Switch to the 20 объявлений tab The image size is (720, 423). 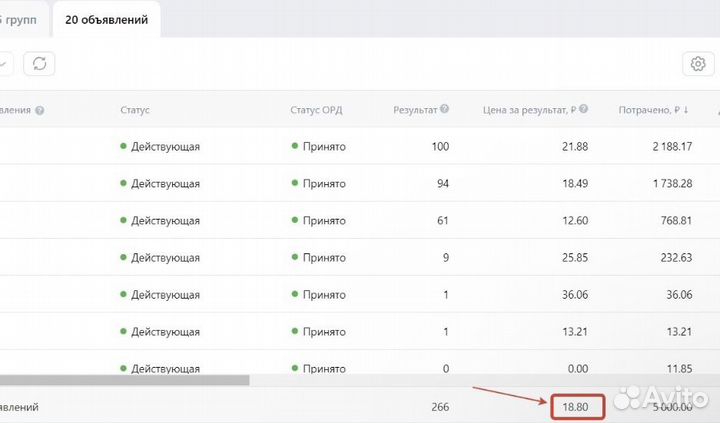[107, 20]
